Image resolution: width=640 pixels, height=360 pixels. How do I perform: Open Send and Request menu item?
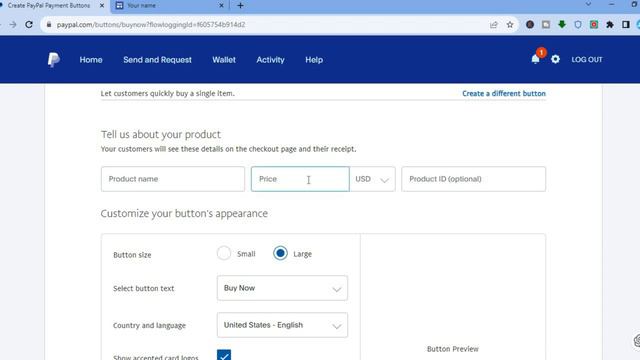pos(158,60)
